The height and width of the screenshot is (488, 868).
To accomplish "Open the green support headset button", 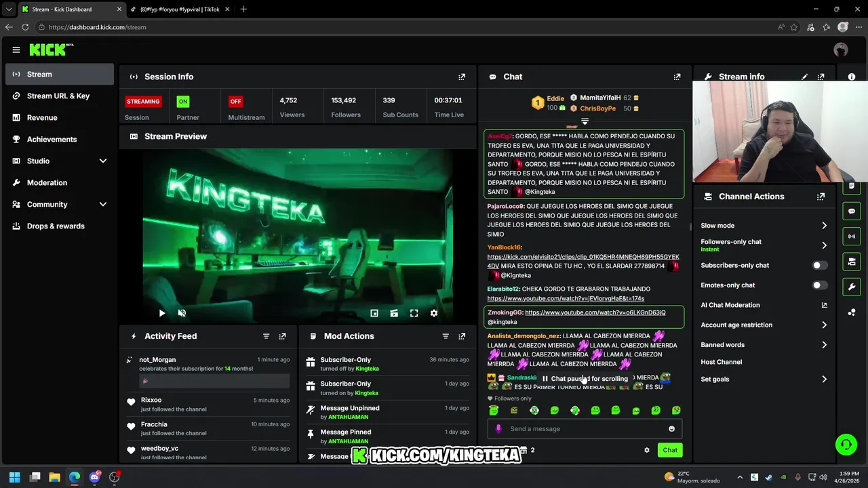I will coord(846,445).
